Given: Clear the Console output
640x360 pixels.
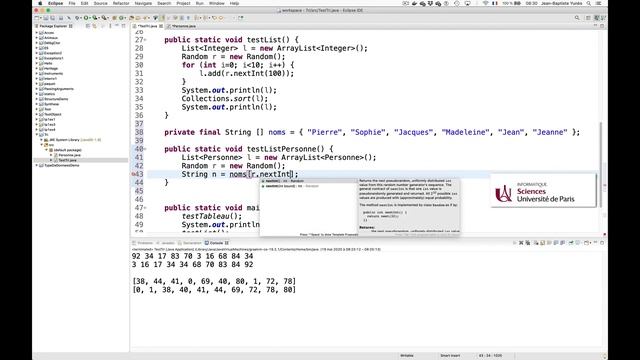Looking at the screenshot, I should point(536,243).
